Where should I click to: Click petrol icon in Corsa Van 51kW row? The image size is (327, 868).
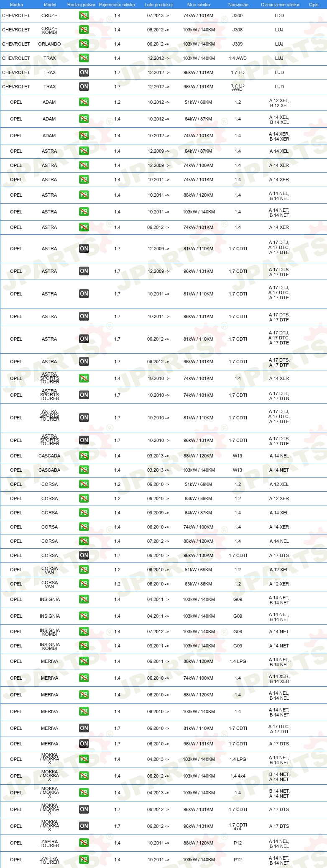pos(84,570)
